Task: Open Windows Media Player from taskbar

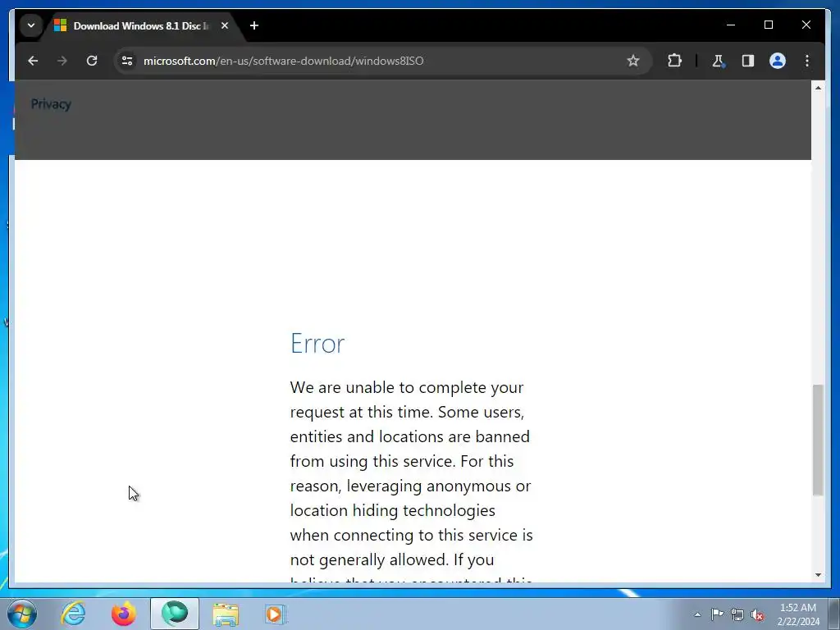Action: (276, 614)
